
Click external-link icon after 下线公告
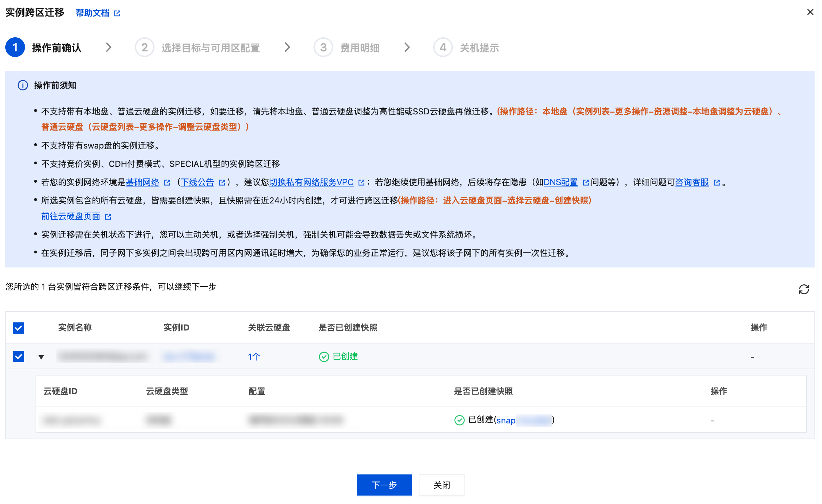pyautogui.click(x=222, y=182)
